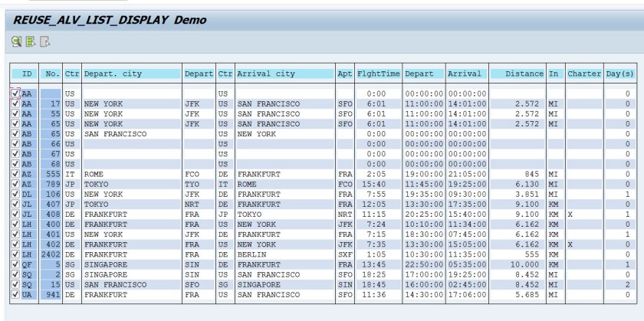Select the FlghtTime column header
The image size is (644, 321).
[378, 74]
